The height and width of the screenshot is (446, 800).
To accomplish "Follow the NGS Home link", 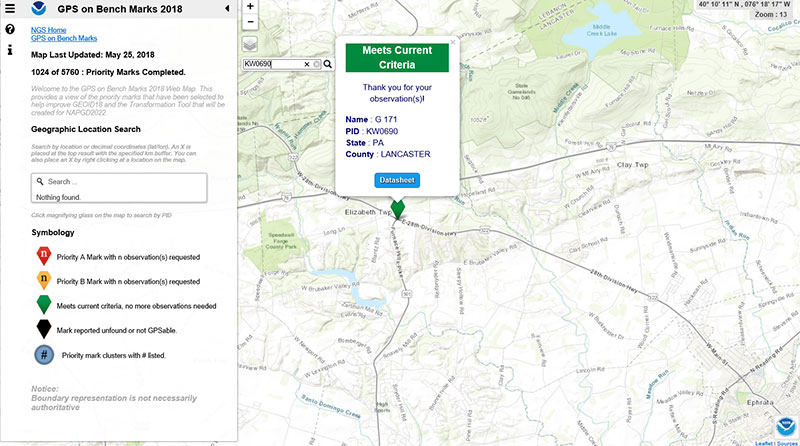I will 50,30.
